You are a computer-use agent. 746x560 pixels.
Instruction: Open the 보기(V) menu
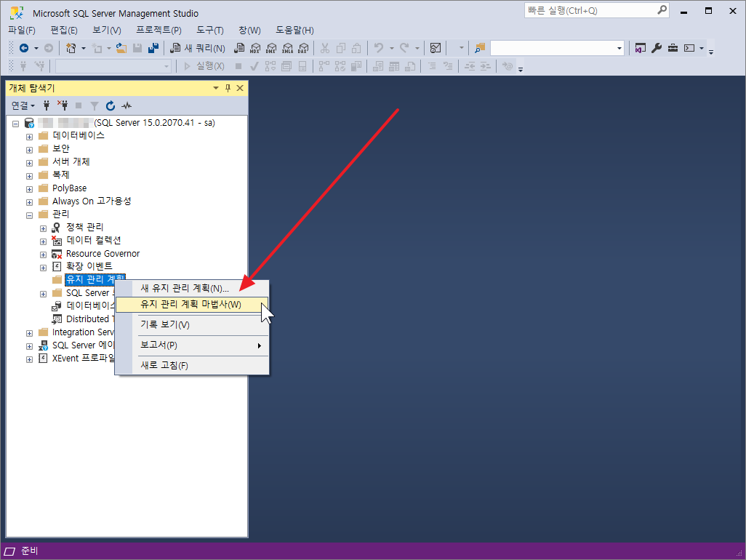[107, 31]
